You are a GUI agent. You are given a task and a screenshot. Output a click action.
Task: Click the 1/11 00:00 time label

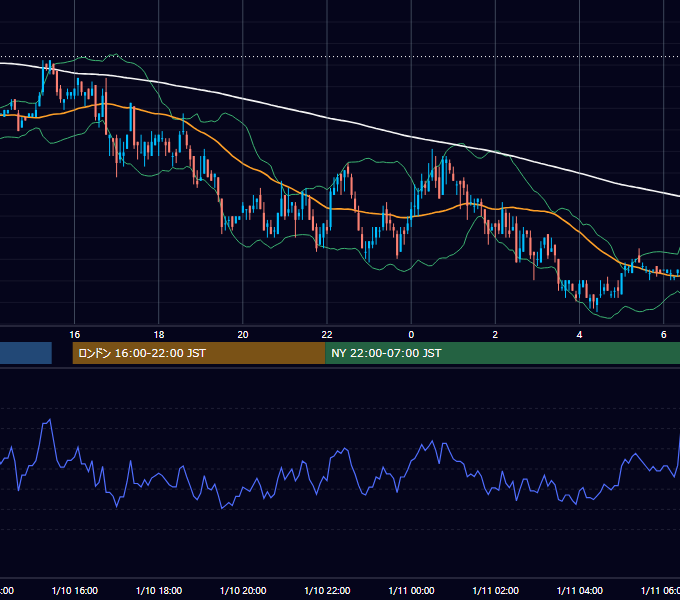(411, 590)
